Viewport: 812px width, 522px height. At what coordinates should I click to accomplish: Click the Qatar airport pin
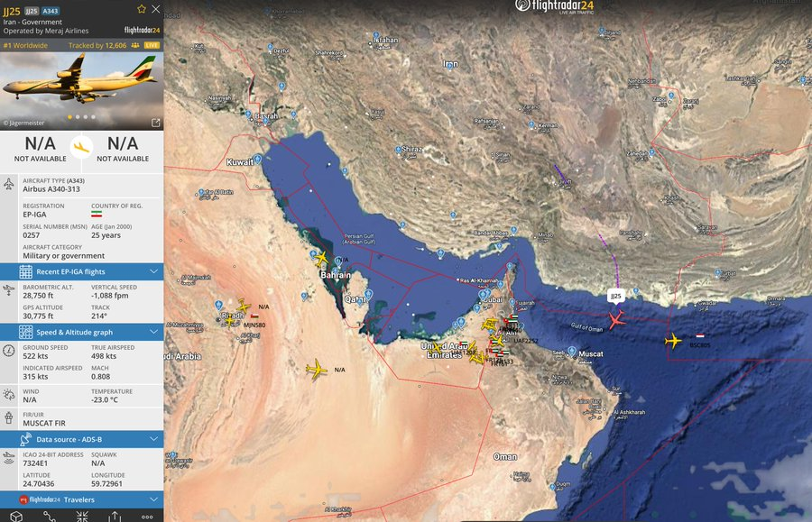coord(368,295)
